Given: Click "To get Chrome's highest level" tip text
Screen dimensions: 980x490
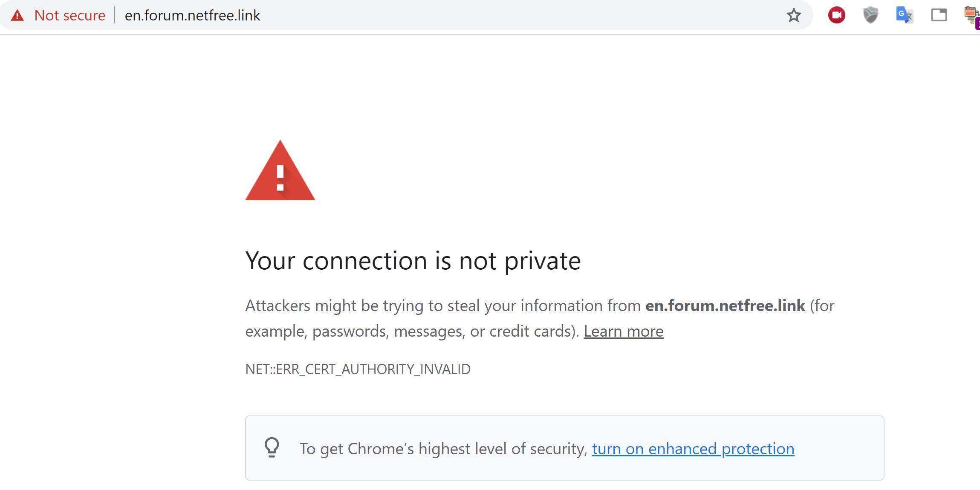Looking at the screenshot, I should point(443,449).
